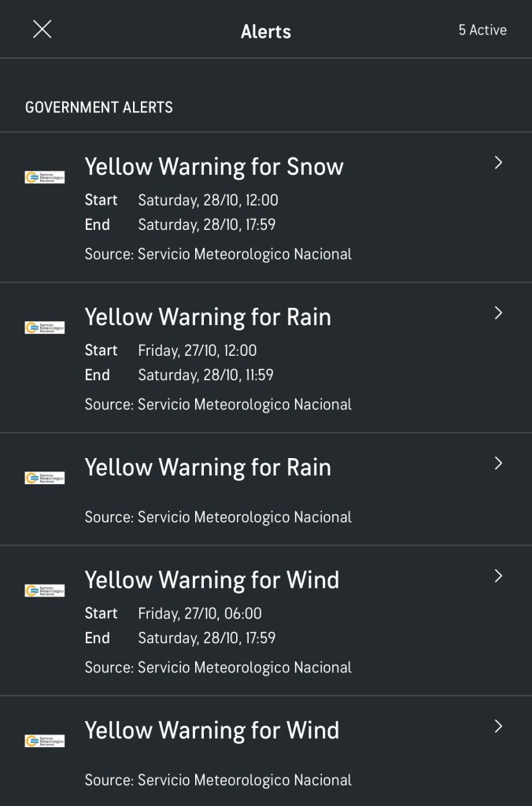Tap the logo beside the dated Rain warning
Viewport: 532px width, 806px height.
point(45,327)
